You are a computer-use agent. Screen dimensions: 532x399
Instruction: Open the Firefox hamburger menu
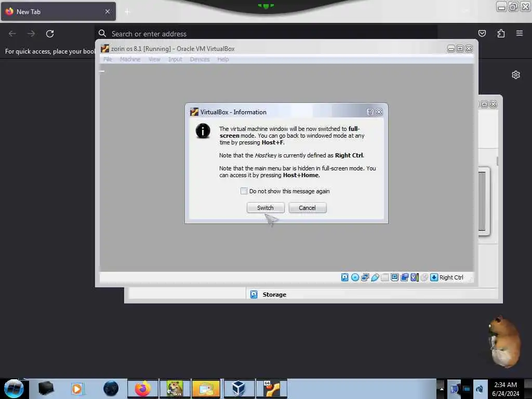pos(520,33)
